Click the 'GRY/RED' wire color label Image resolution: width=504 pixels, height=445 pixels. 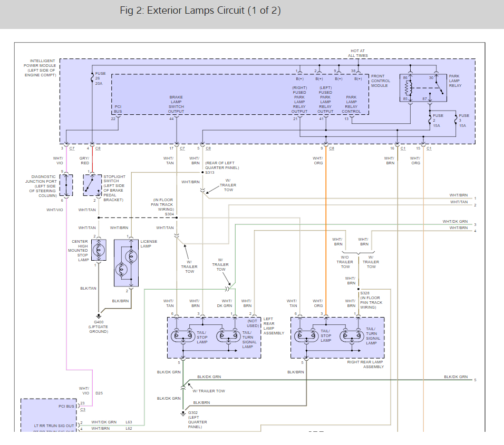[84, 161]
